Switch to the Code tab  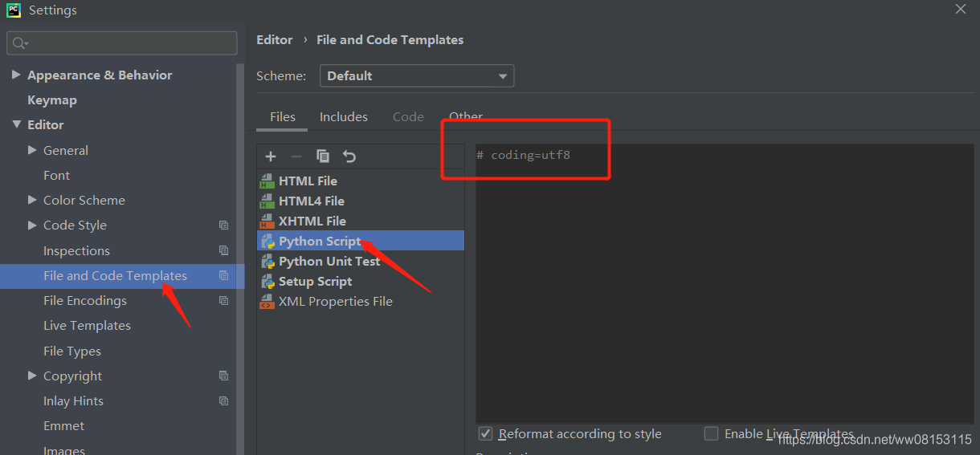408,116
